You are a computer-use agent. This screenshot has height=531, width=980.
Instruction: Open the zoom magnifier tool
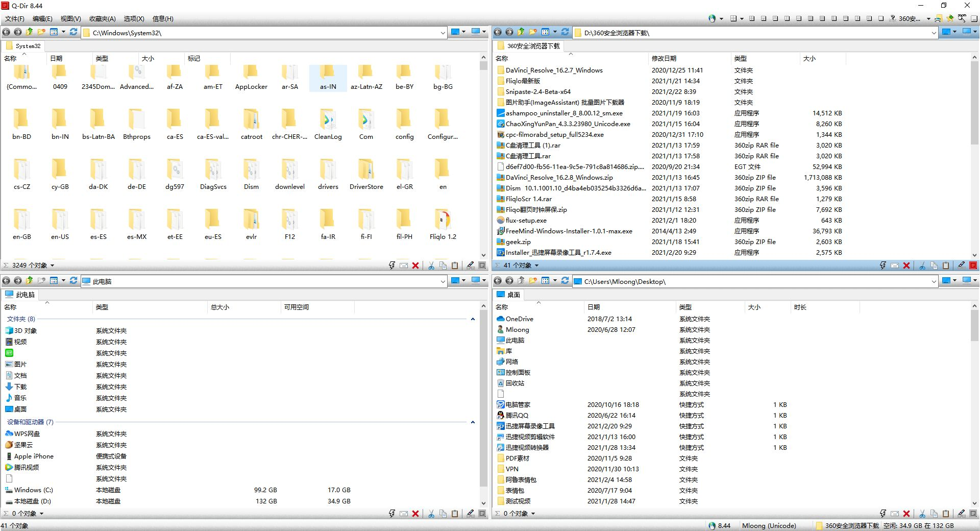coord(962,18)
